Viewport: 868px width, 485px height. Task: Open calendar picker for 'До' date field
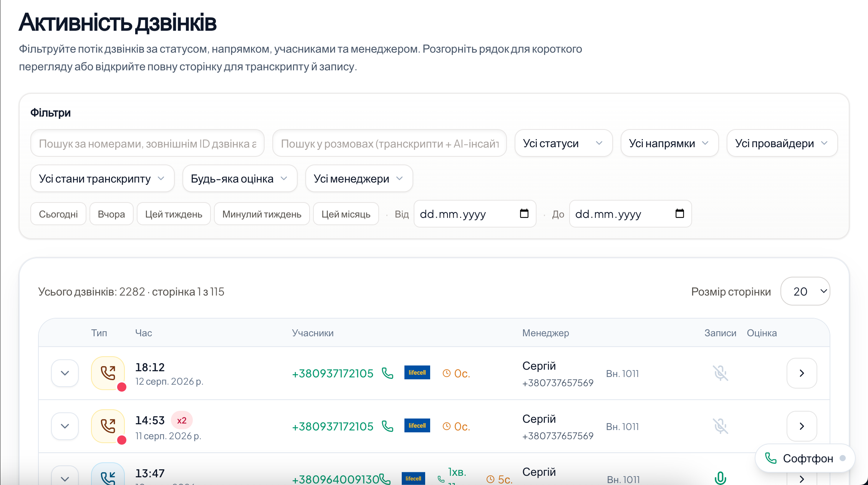point(680,213)
